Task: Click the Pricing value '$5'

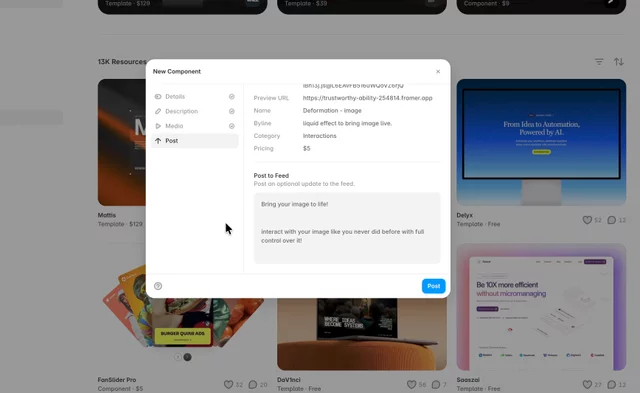Action: [307, 149]
